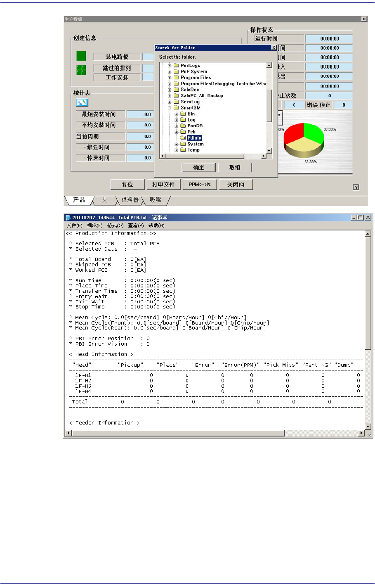The height and width of the screenshot is (588, 375).
Task: Switch to the 产品 tab
Action: tap(79, 200)
